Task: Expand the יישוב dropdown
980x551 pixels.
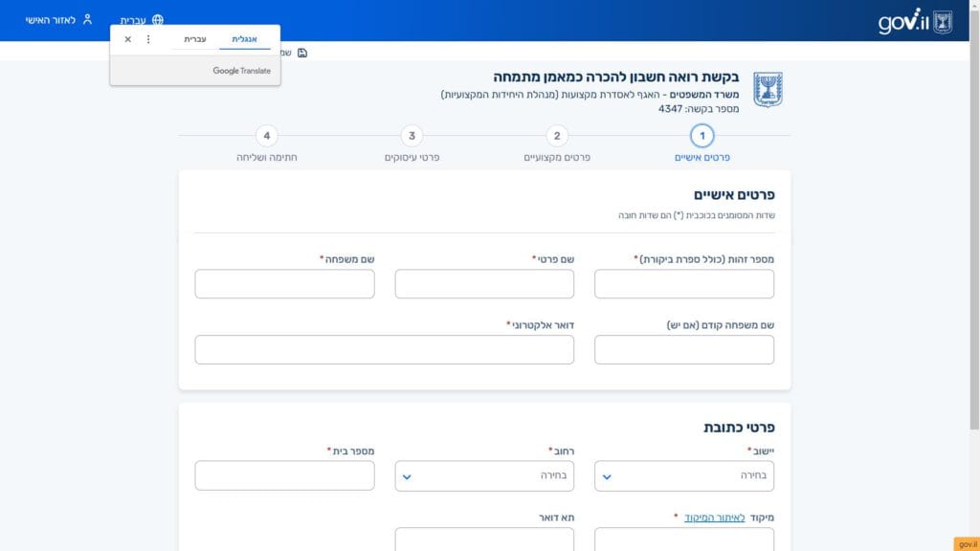Action: click(x=683, y=475)
